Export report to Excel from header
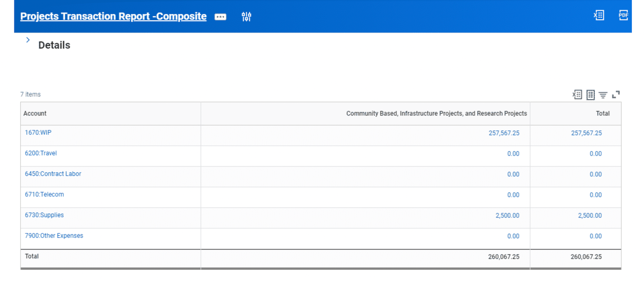 599,15
